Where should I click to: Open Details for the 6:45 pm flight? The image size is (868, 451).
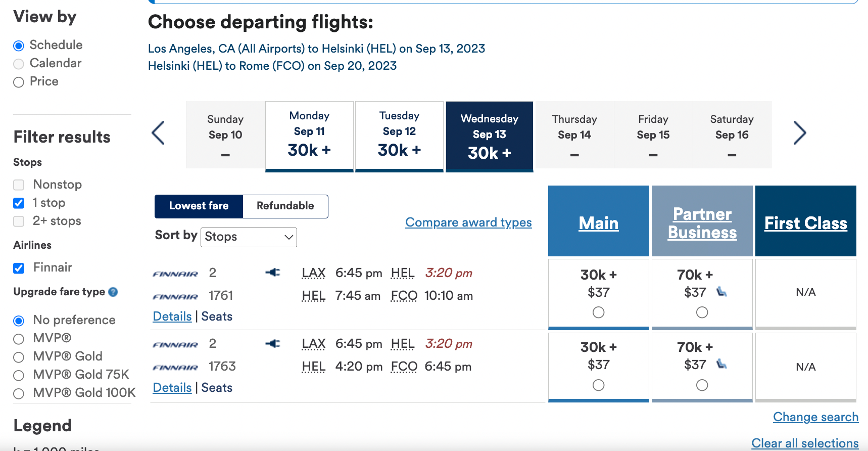[x=172, y=316]
